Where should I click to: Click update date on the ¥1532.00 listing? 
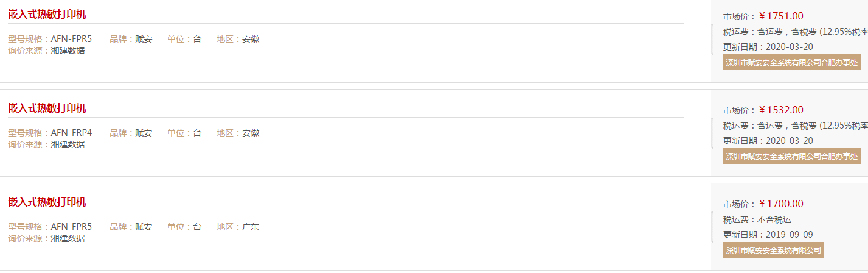pos(790,141)
